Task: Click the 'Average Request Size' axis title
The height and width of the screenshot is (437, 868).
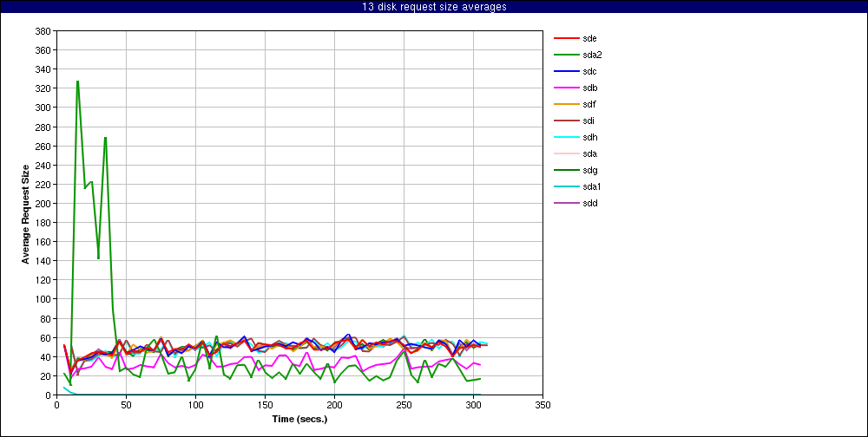Action: click(25, 213)
